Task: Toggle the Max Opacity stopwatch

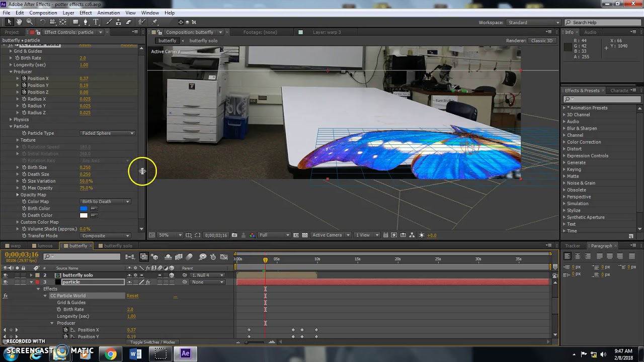Action: pos(24,188)
